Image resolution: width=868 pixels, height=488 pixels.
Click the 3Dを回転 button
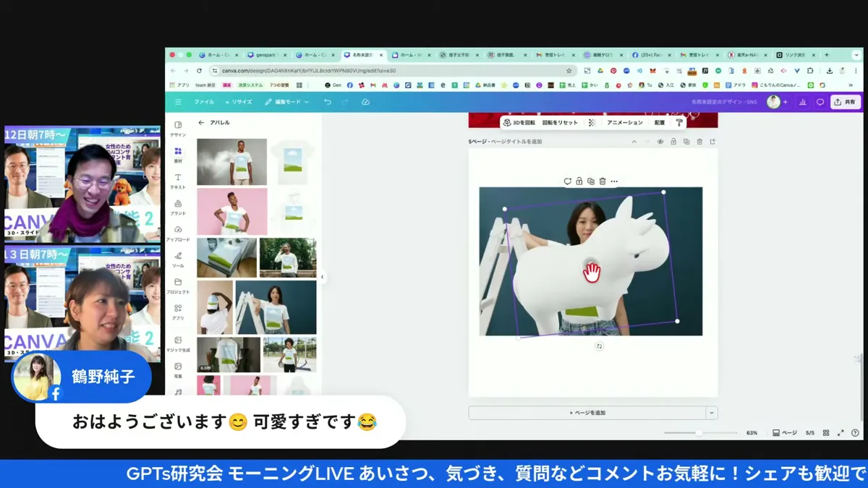tap(519, 123)
